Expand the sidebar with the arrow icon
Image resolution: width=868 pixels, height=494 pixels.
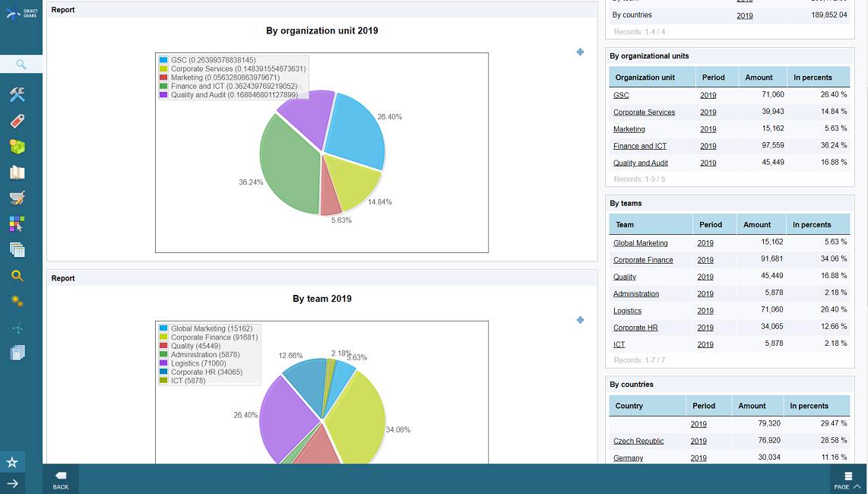click(x=12, y=483)
